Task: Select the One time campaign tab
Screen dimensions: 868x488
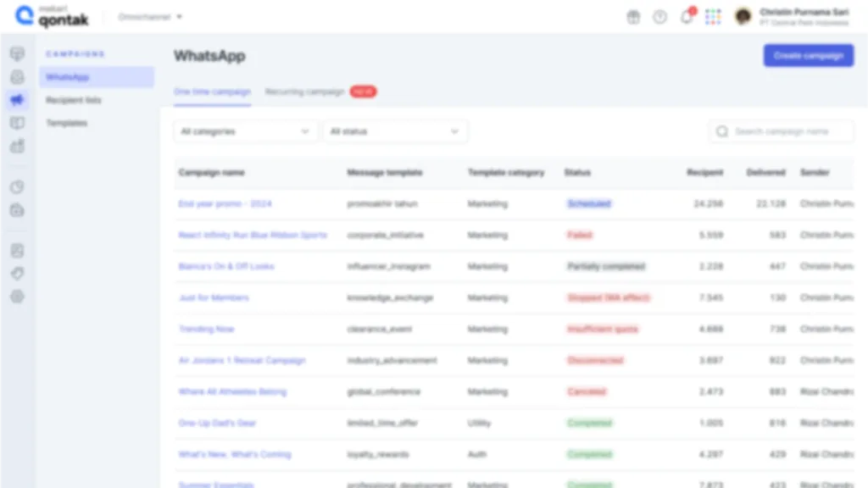Action: click(x=212, y=91)
